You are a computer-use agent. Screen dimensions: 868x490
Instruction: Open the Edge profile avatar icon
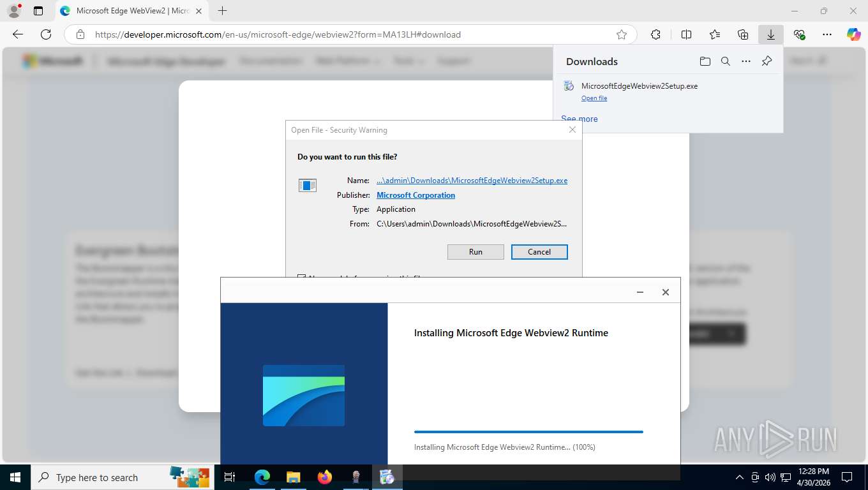[x=13, y=11]
